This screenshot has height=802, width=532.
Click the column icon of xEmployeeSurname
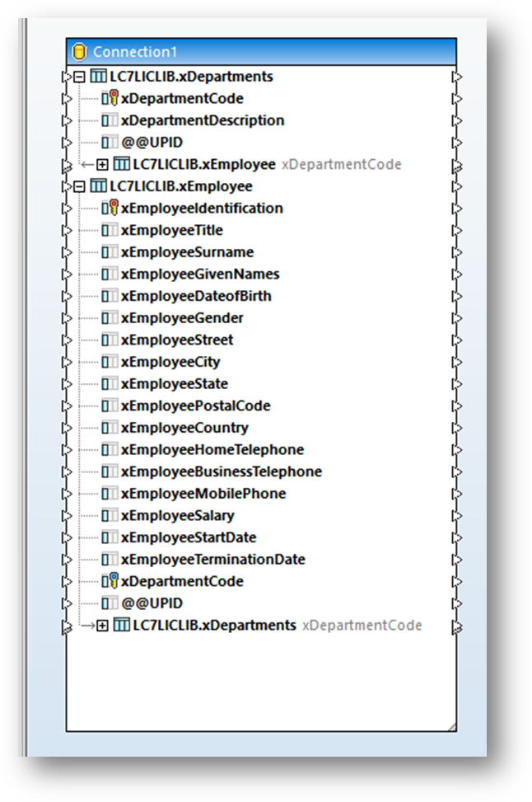[110, 253]
